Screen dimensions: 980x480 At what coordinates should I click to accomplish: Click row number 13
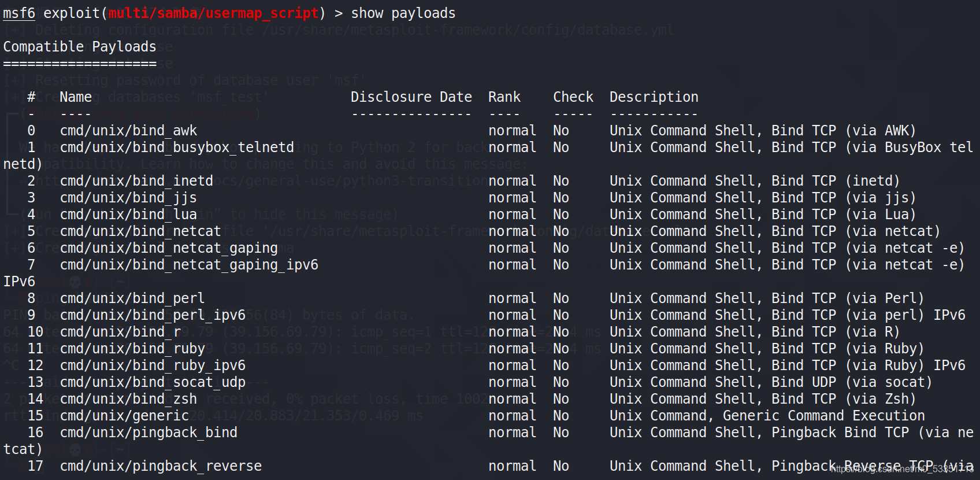pyautogui.click(x=35, y=382)
